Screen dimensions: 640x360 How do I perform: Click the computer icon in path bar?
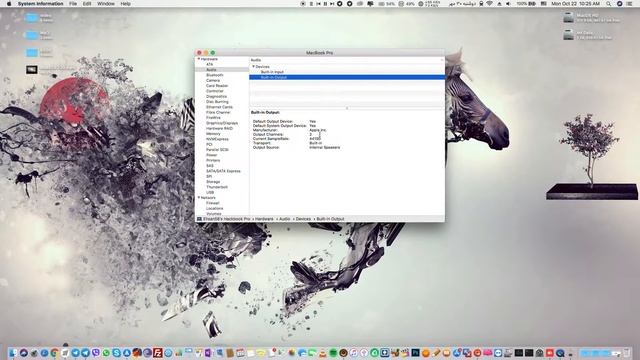click(200, 219)
